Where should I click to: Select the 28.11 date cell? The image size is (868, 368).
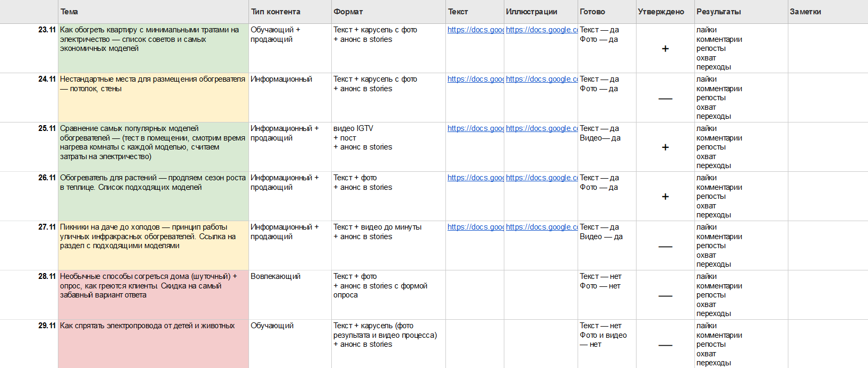[47, 277]
